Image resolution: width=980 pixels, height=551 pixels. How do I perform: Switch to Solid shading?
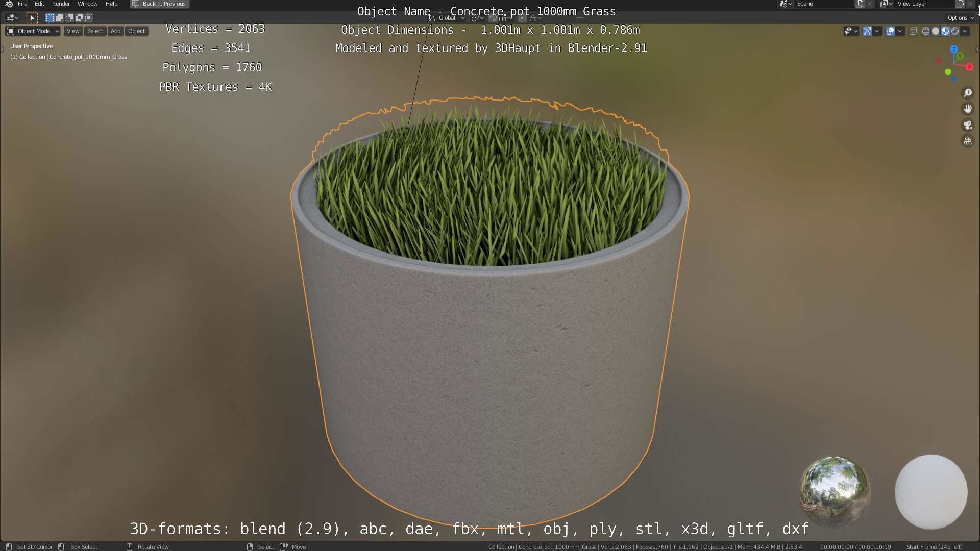pos(936,31)
